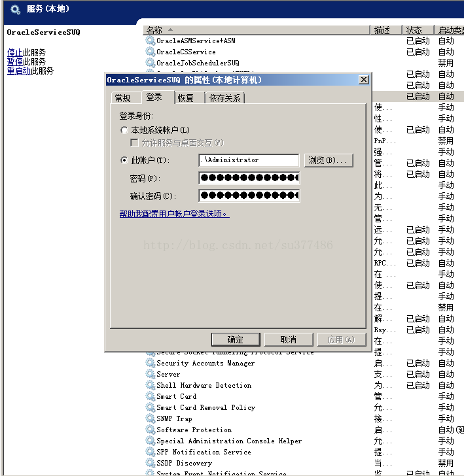Select the Software Protection service
This screenshot has height=476, width=464.
[x=194, y=430]
